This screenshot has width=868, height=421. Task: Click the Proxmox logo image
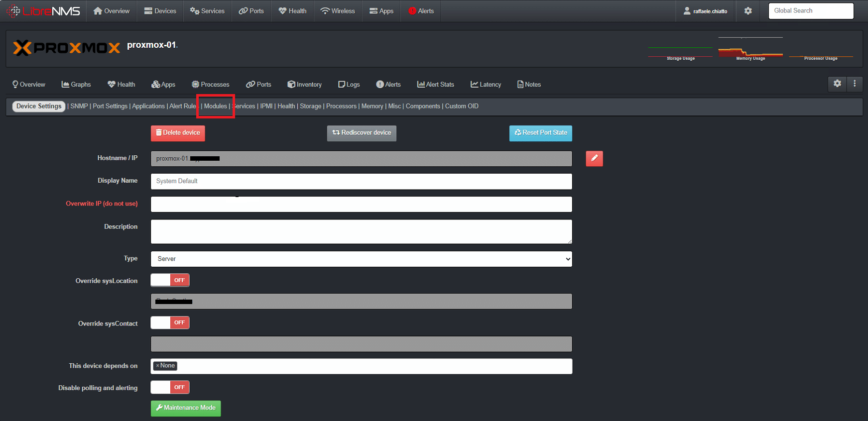click(x=66, y=48)
